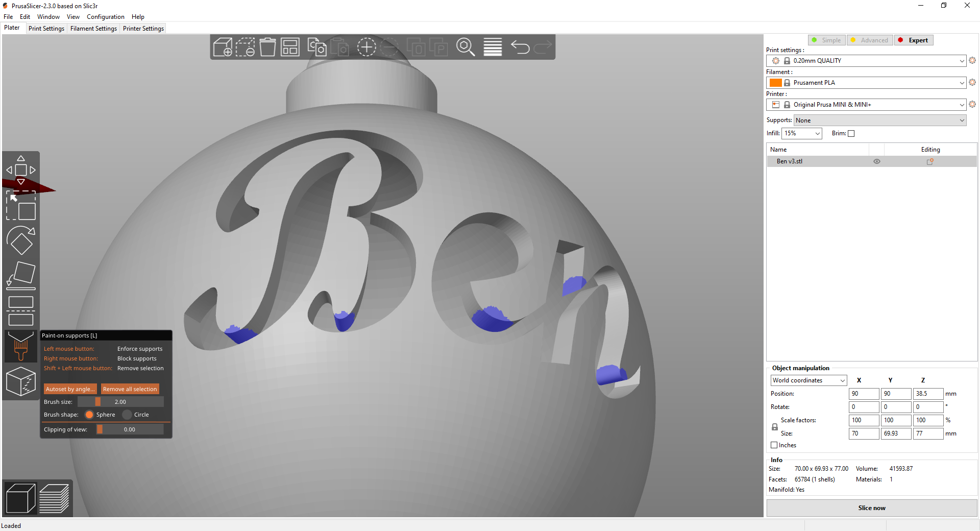Click the Clipping of view slider
Screen dimensions: 980x531
(130, 429)
